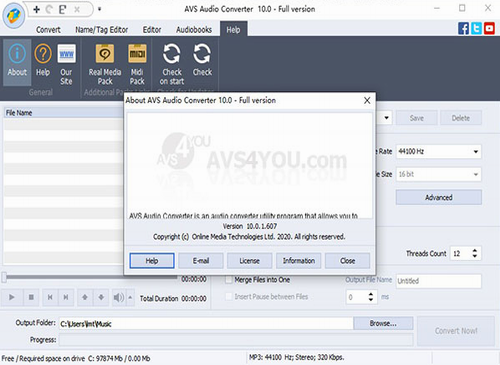500x365 pixels.
Task: Open the Help question mark icon
Action: click(x=43, y=61)
